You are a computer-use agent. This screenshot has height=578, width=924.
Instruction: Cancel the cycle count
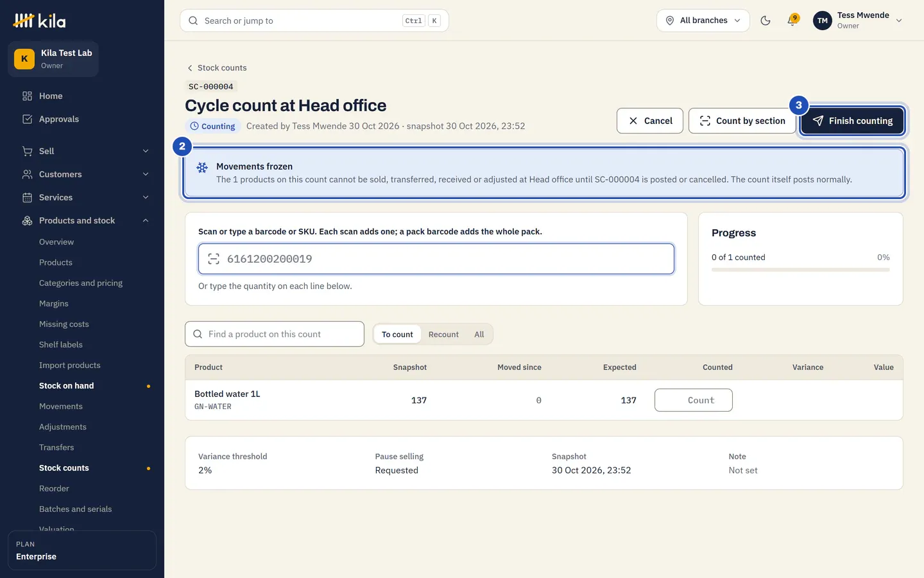point(650,121)
